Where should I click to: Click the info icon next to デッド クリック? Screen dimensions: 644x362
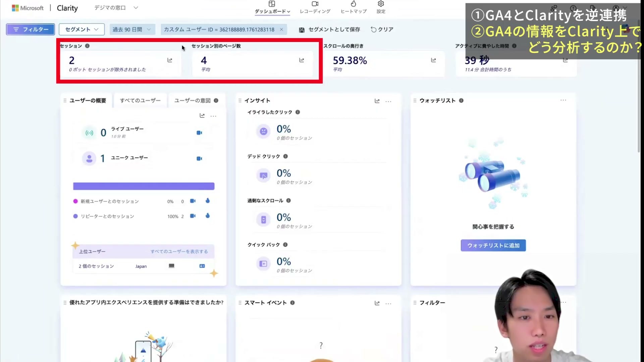click(285, 157)
